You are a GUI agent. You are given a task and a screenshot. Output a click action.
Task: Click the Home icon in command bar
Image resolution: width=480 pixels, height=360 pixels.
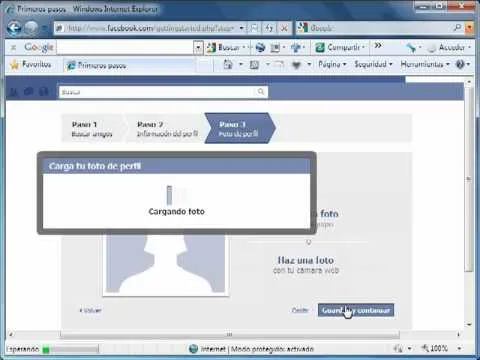228,64
